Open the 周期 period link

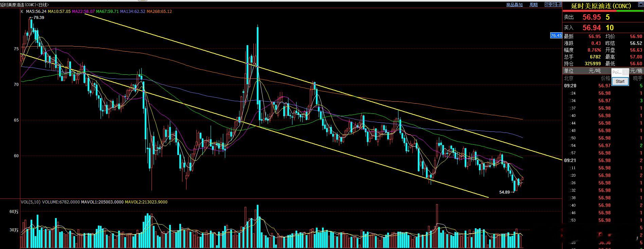pos(533,5)
